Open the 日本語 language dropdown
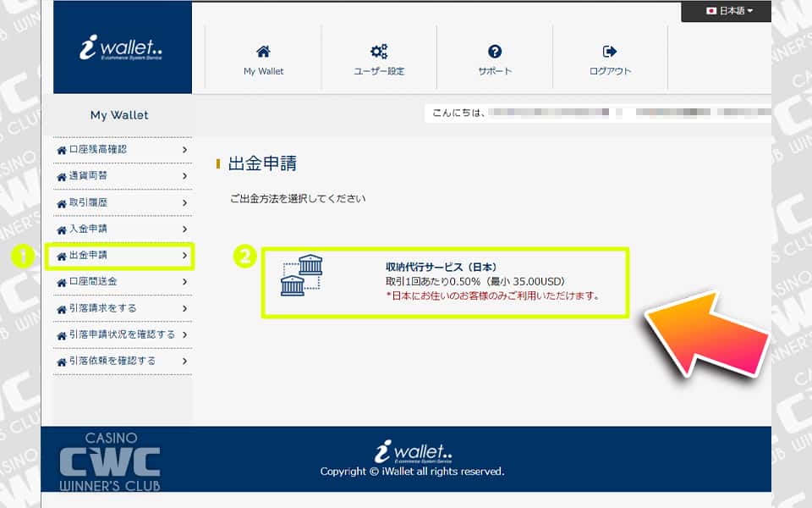This screenshot has height=508, width=812. (730, 10)
